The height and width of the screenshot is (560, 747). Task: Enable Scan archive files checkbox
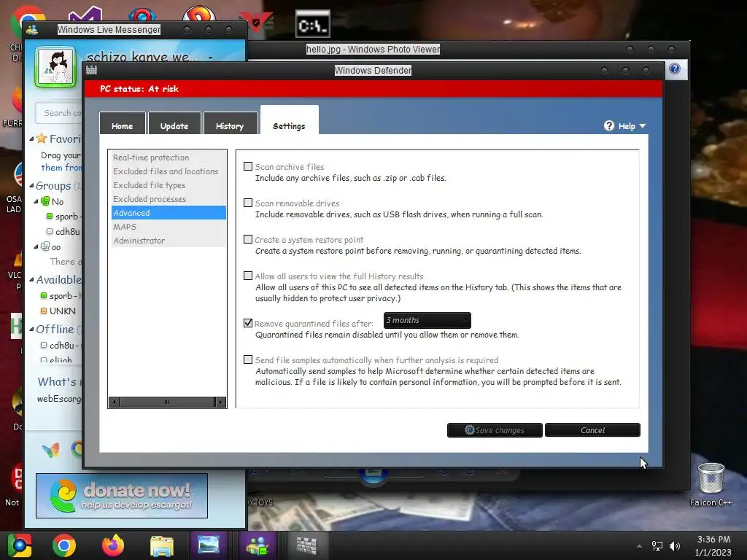tap(248, 166)
